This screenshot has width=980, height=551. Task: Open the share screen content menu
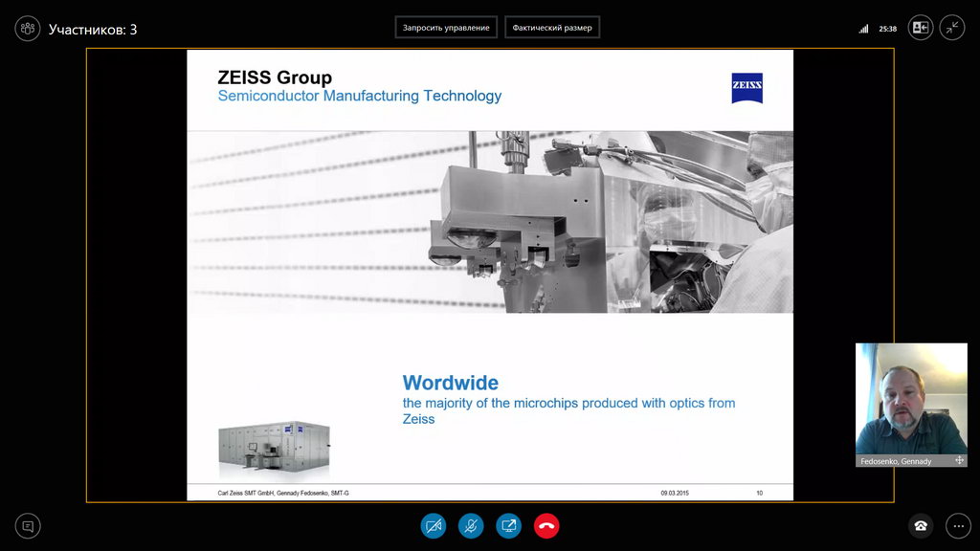click(508, 525)
